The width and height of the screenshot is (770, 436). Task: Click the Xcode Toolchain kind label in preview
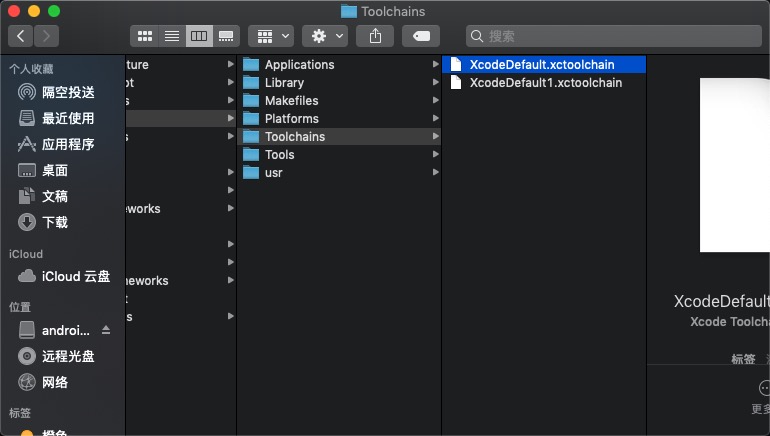730,322
